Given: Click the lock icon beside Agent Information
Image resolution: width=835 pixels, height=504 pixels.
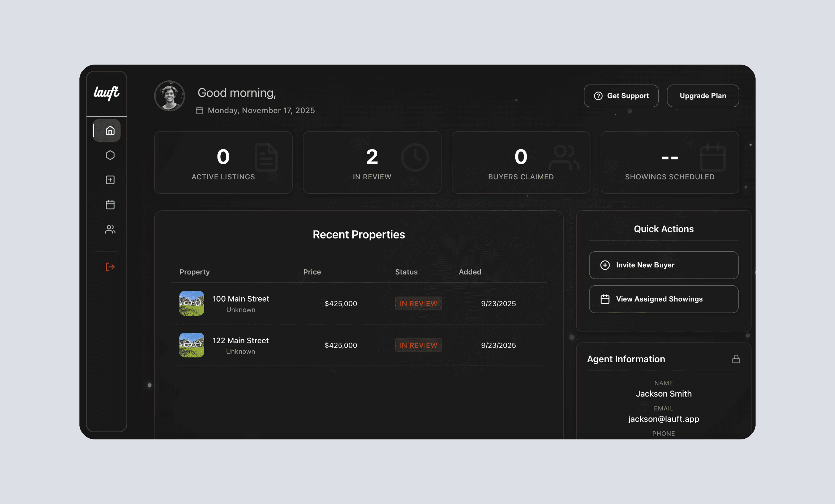Looking at the screenshot, I should pyautogui.click(x=736, y=359).
